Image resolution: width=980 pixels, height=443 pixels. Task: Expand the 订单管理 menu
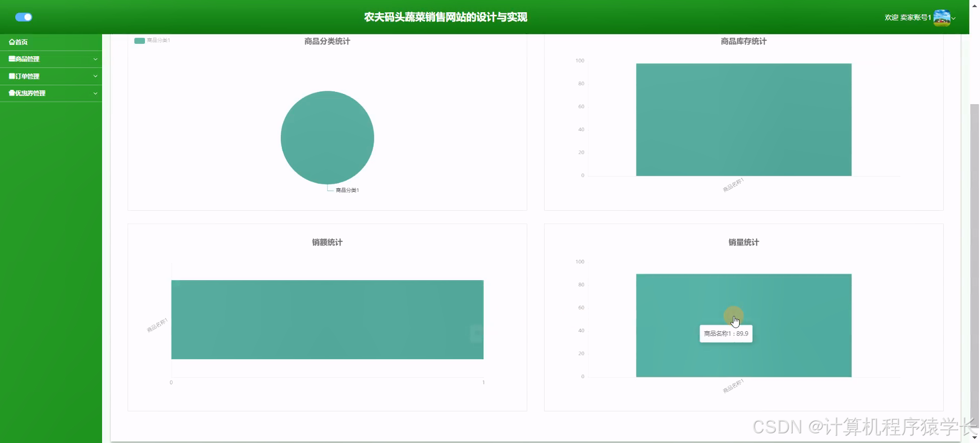point(51,76)
